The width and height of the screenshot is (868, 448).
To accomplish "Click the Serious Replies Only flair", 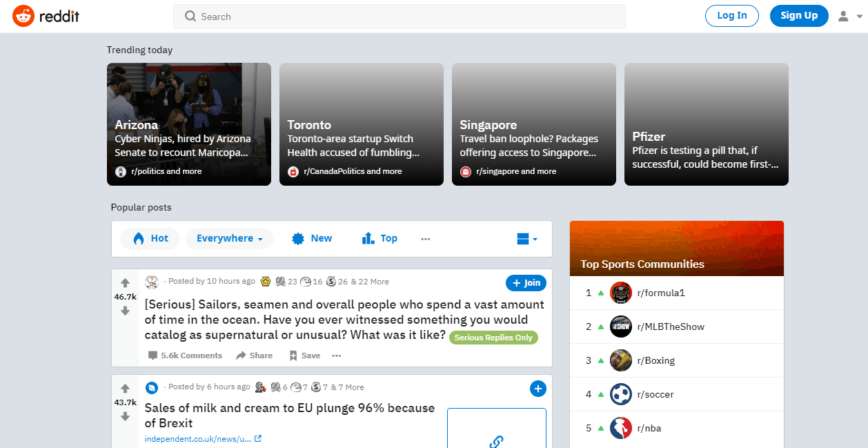I will click(x=493, y=338).
